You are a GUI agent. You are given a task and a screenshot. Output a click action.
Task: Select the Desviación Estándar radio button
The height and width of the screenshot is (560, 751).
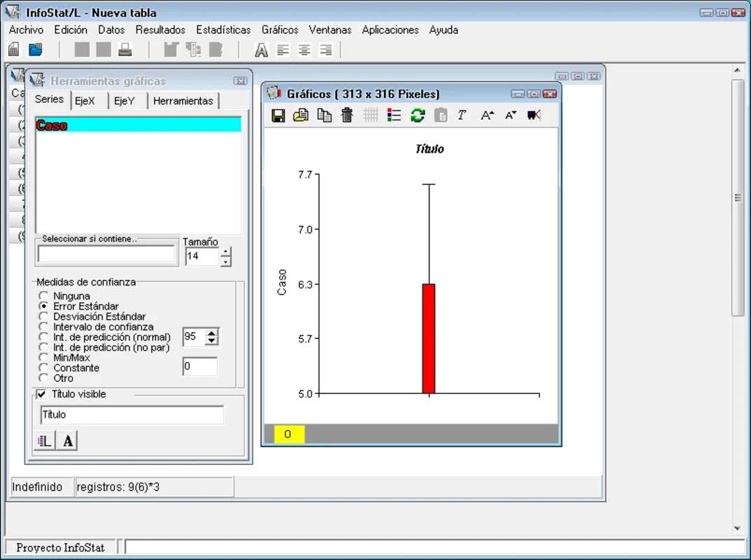[x=44, y=316]
